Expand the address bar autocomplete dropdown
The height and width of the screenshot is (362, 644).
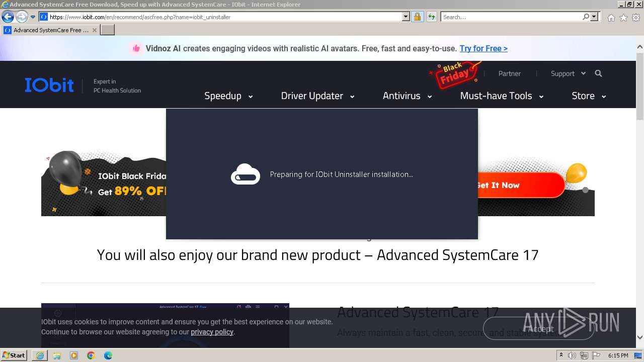pos(406,17)
